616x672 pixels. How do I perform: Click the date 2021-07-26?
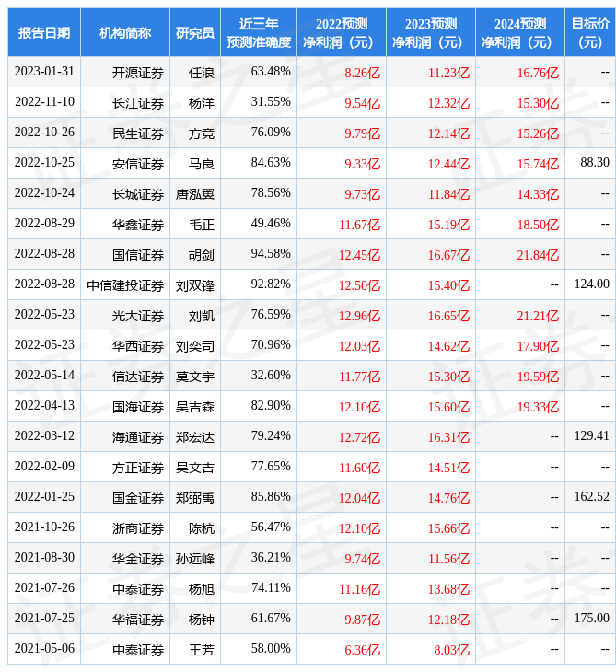44,588
